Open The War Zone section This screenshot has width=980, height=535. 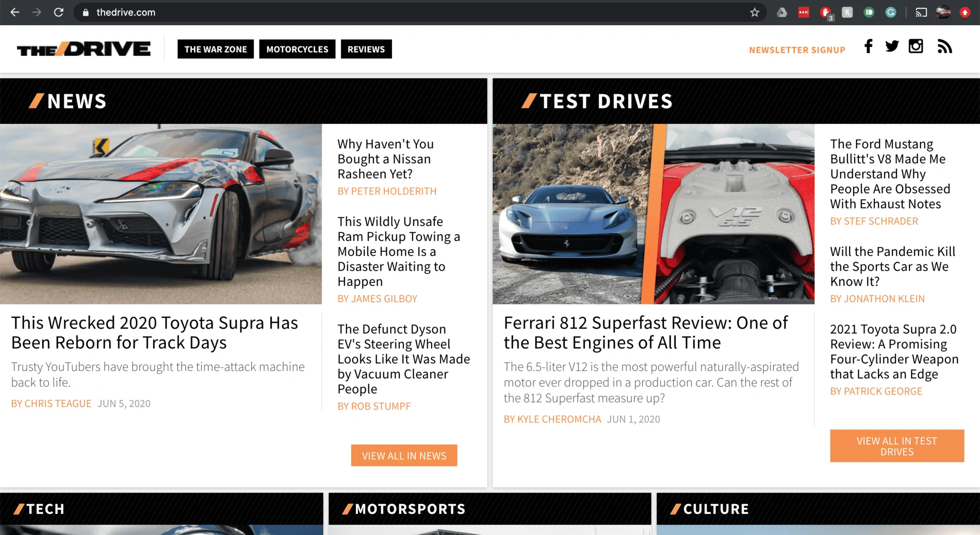click(x=216, y=49)
